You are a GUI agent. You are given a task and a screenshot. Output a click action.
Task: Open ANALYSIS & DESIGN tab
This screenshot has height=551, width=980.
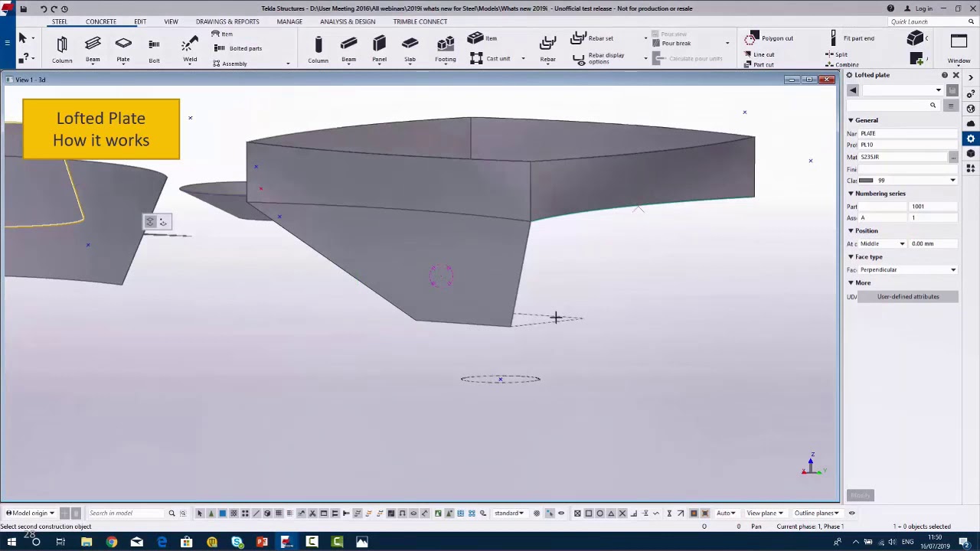[348, 21]
